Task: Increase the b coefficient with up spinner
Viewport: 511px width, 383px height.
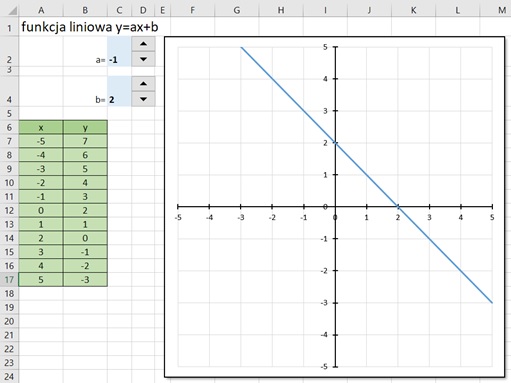Action: tap(143, 84)
